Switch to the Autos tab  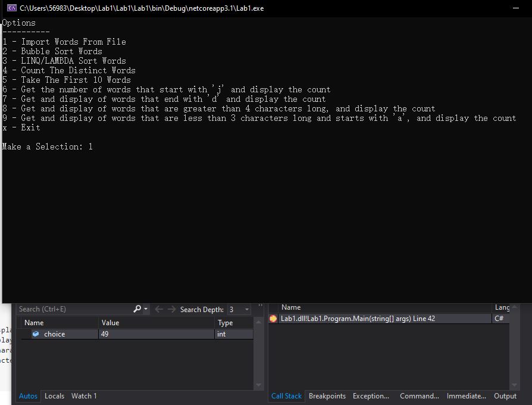[x=28, y=396]
